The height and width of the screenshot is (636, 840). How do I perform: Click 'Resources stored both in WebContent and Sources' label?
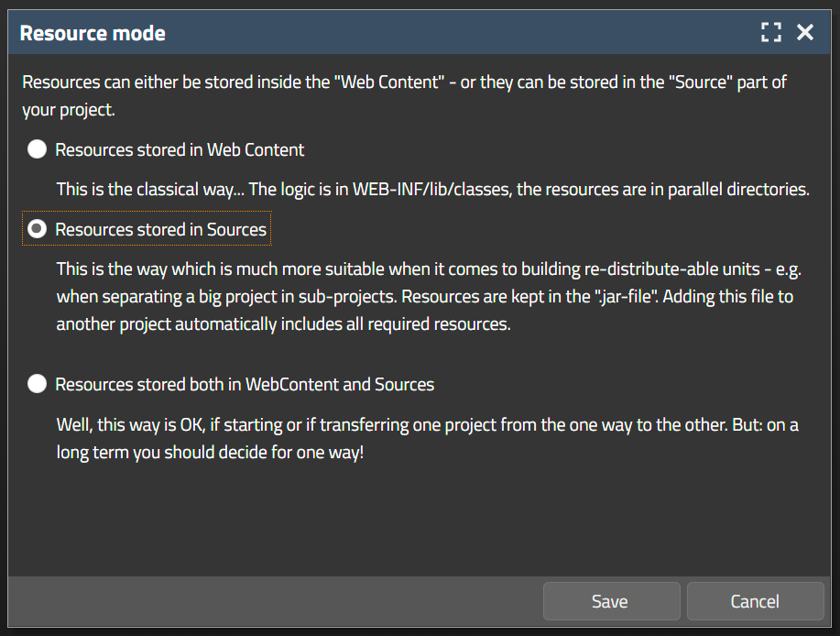click(245, 384)
